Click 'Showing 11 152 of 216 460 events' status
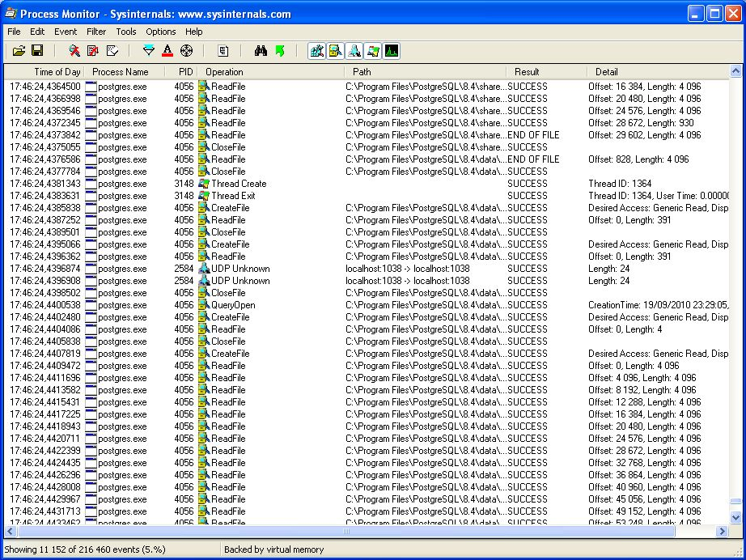 tap(85, 549)
